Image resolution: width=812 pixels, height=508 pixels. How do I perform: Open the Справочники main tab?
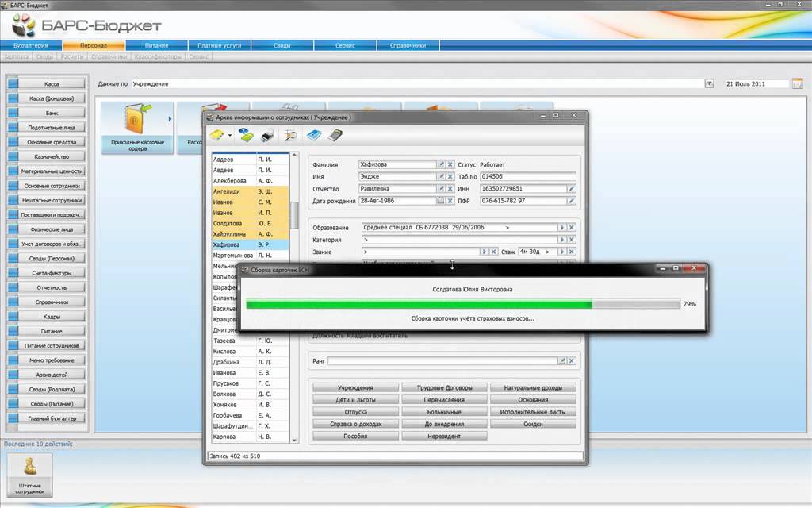click(x=408, y=45)
